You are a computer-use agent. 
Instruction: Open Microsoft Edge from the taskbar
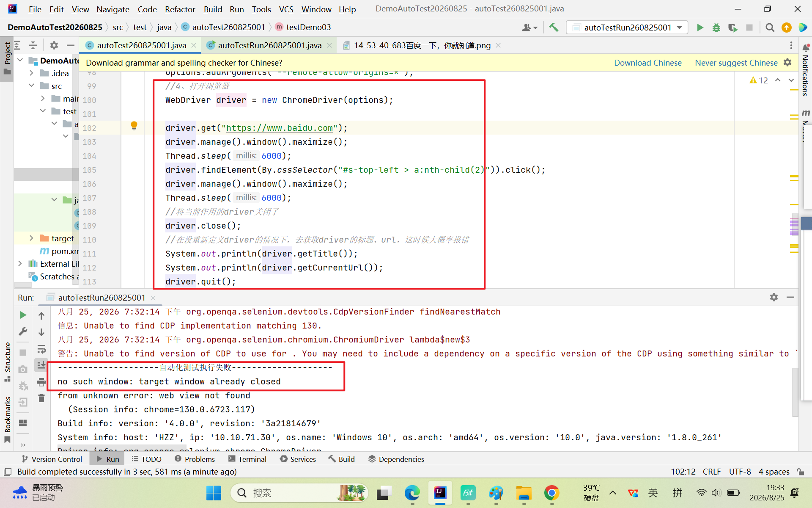412,493
